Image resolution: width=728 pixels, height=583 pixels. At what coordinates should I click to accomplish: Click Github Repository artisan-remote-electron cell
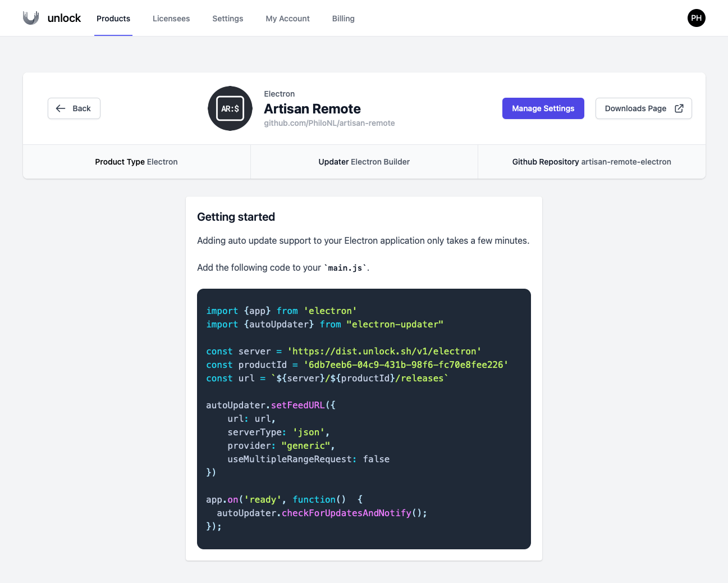[592, 162]
